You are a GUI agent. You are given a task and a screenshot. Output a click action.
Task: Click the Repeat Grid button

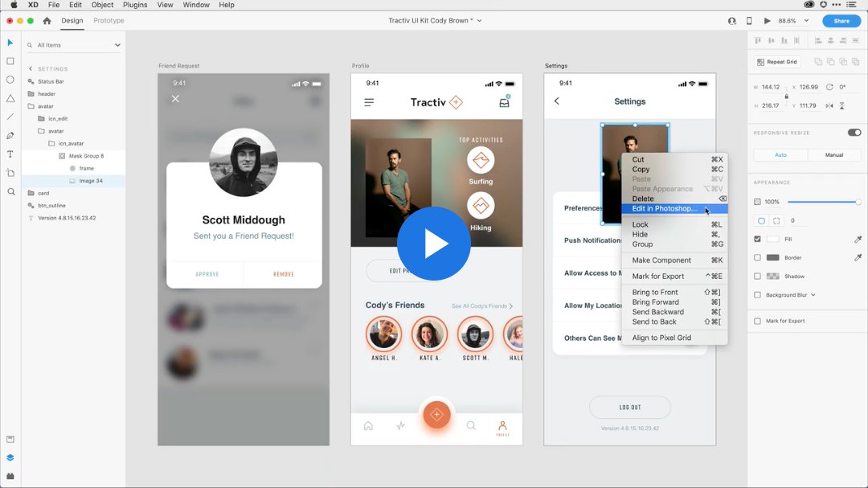(776, 61)
